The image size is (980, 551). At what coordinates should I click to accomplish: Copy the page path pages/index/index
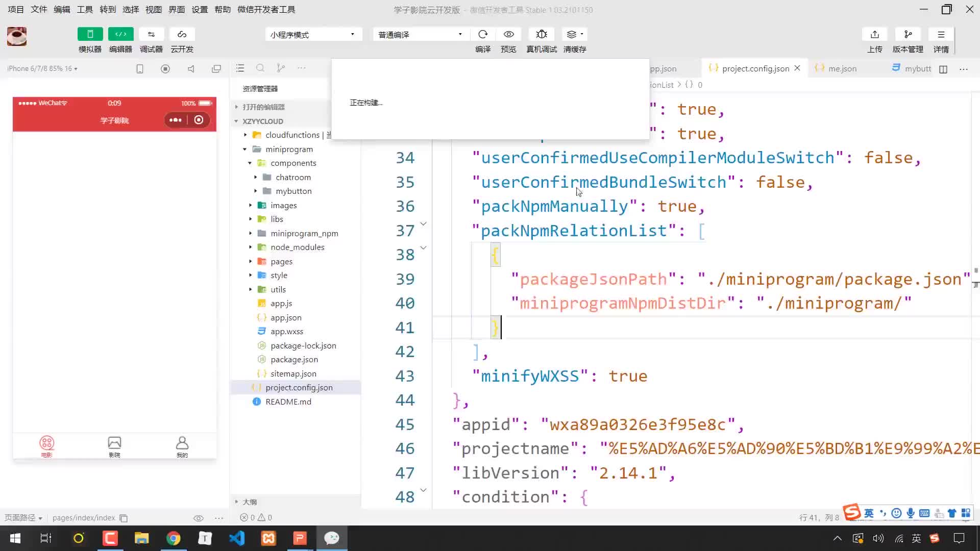click(124, 518)
